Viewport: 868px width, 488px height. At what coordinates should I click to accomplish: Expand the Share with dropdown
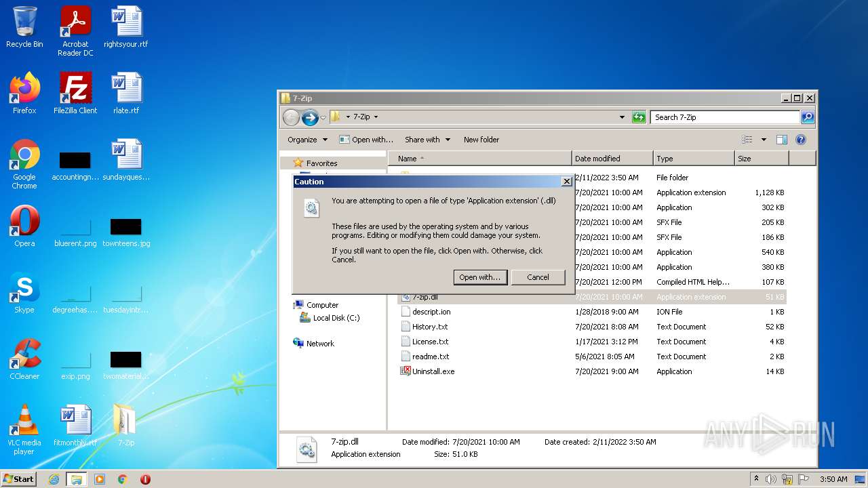click(427, 140)
